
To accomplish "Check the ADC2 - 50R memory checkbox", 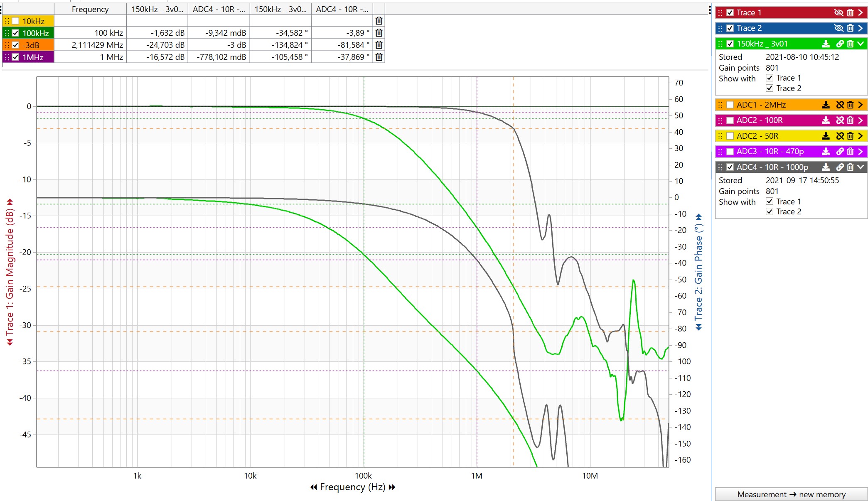I will (x=730, y=136).
